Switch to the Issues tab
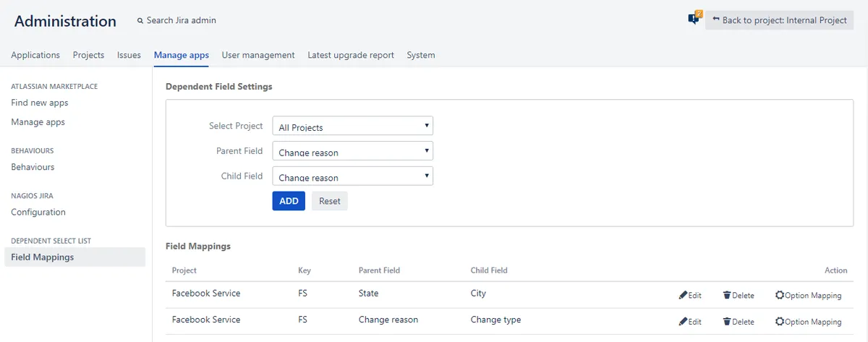This screenshot has width=868, height=342. point(129,55)
